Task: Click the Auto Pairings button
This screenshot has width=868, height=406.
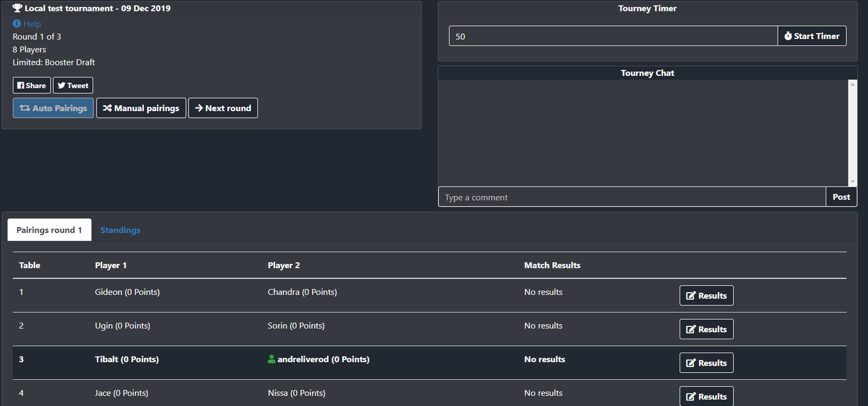Action: click(53, 108)
